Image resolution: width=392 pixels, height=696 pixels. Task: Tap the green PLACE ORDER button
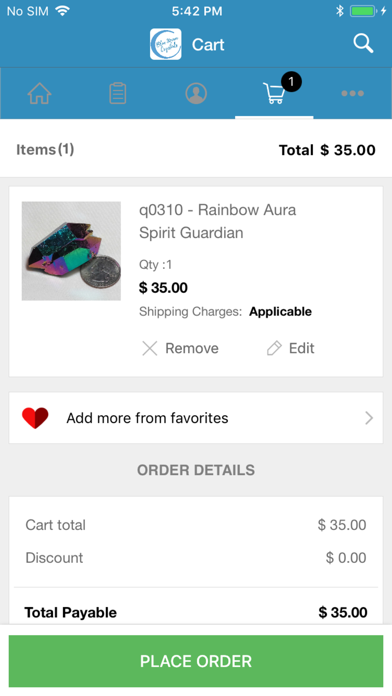pyautogui.click(x=196, y=661)
